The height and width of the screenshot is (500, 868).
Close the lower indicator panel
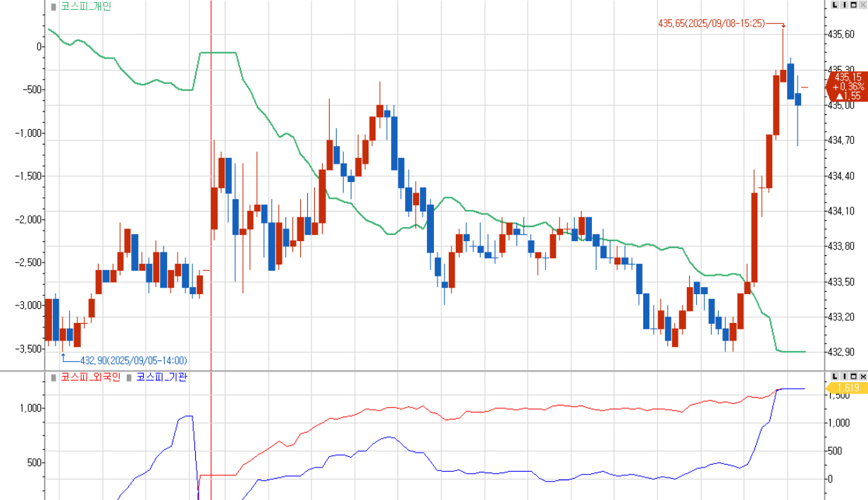863,376
